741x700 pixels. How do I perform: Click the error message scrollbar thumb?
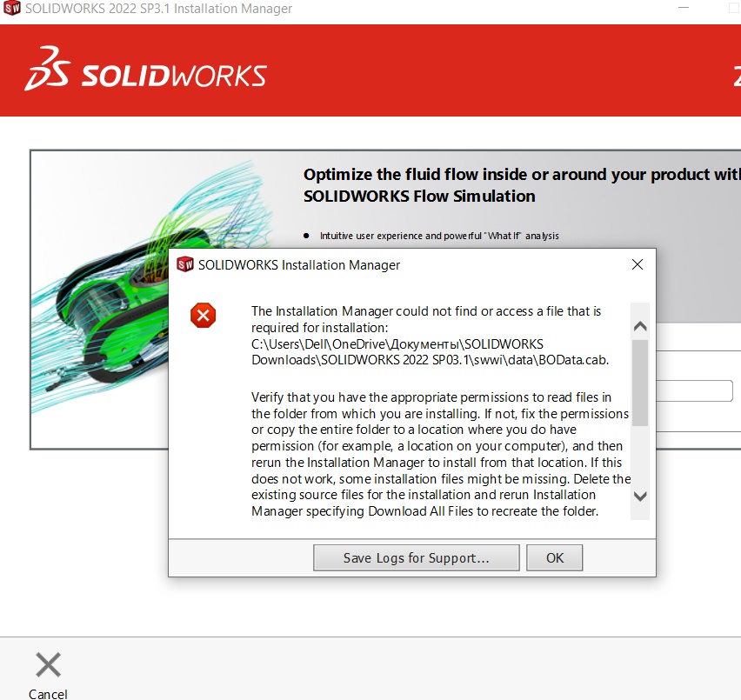tap(640, 383)
